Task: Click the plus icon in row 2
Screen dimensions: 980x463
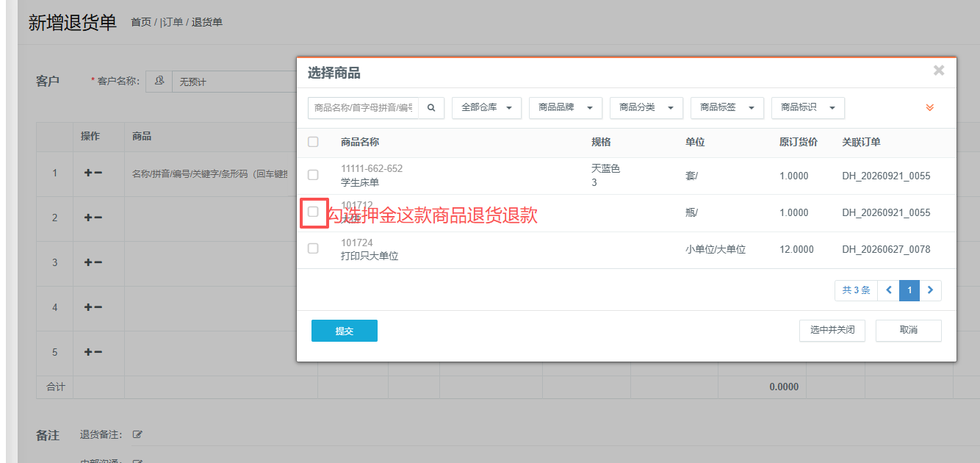Action: coord(88,218)
